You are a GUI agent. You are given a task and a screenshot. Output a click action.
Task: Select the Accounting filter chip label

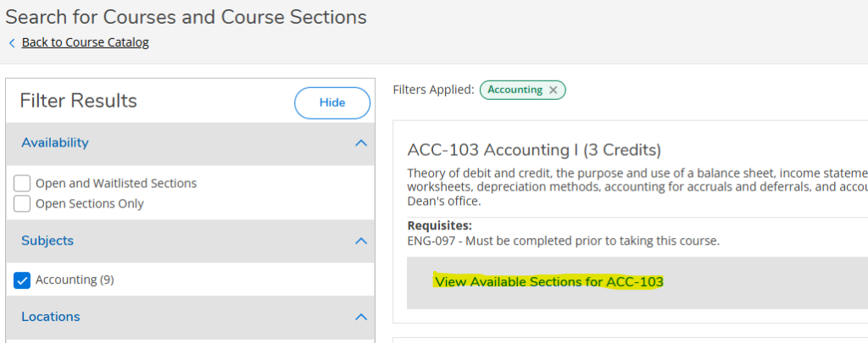pos(515,90)
